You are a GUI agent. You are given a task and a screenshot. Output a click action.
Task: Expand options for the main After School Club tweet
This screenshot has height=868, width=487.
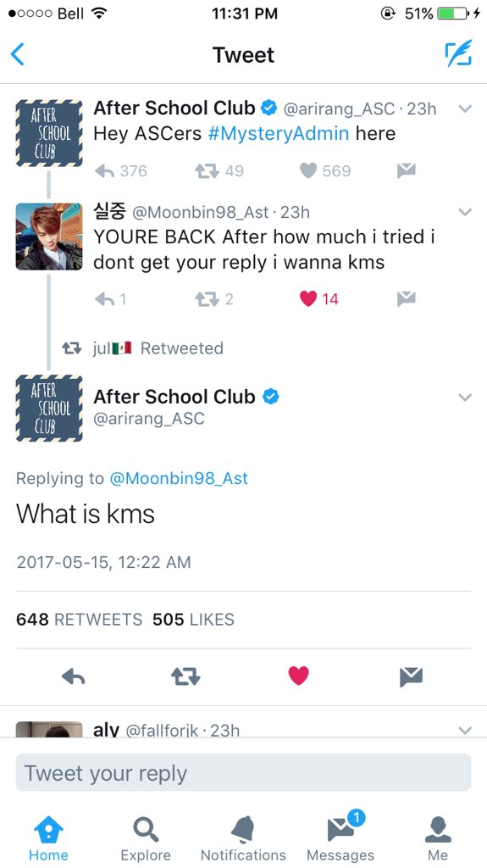click(466, 398)
